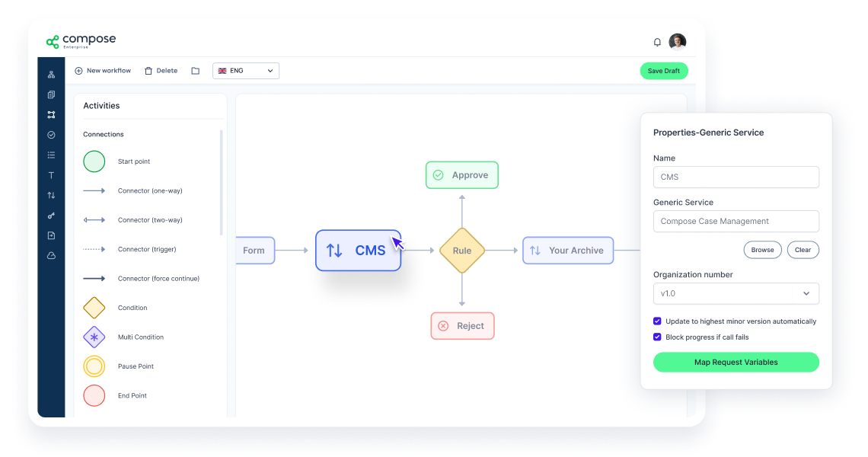Toggle Update to highest minor version checkbox
The image size is (868, 457).
coord(657,321)
